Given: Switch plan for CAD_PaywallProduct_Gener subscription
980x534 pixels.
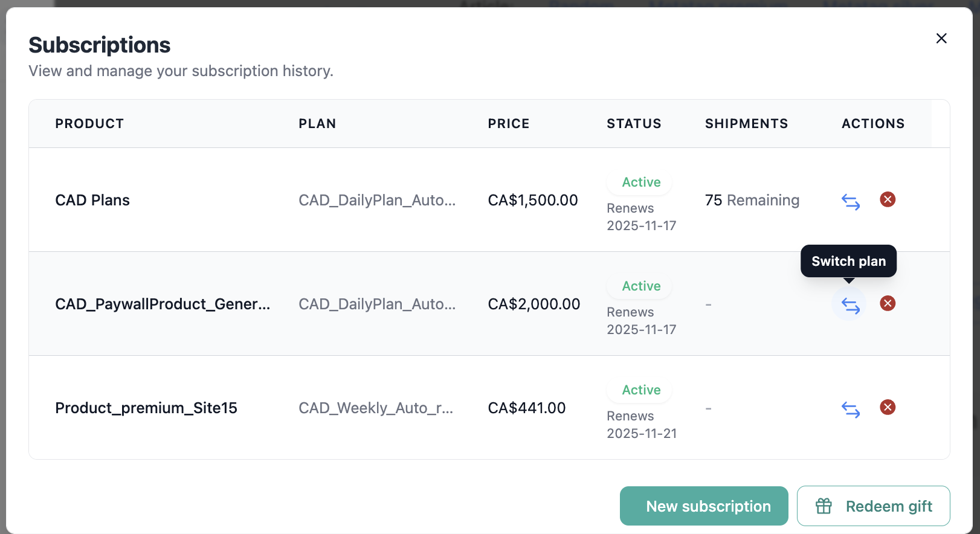Looking at the screenshot, I should pyautogui.click(x=850, y=305).
